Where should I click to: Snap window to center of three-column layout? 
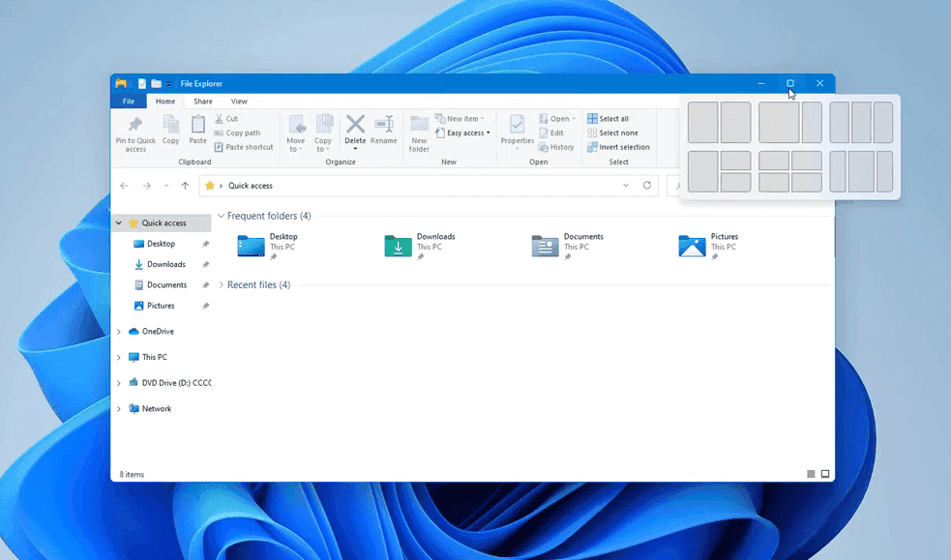coord(861,123)
